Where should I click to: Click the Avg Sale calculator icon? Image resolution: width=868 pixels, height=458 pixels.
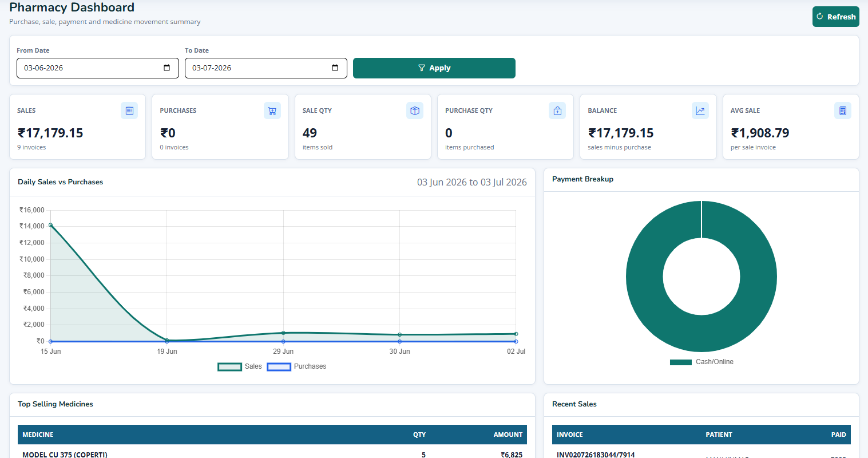(x=843, y=110)
